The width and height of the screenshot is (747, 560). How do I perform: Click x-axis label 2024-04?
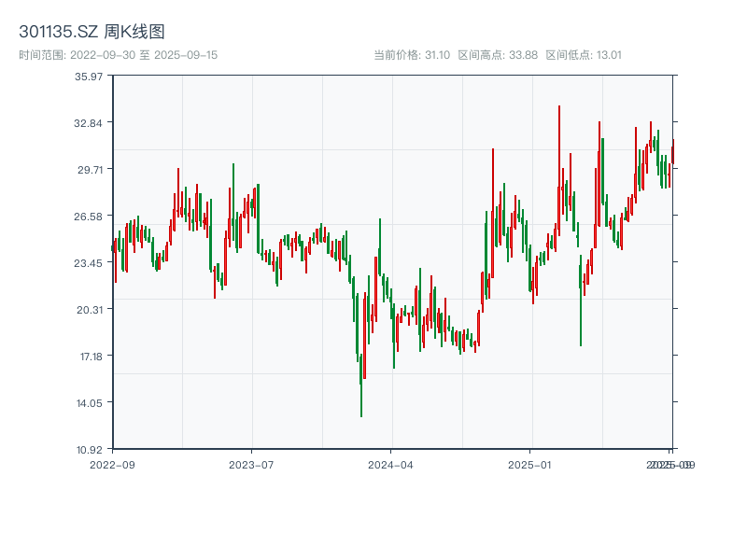390,465
